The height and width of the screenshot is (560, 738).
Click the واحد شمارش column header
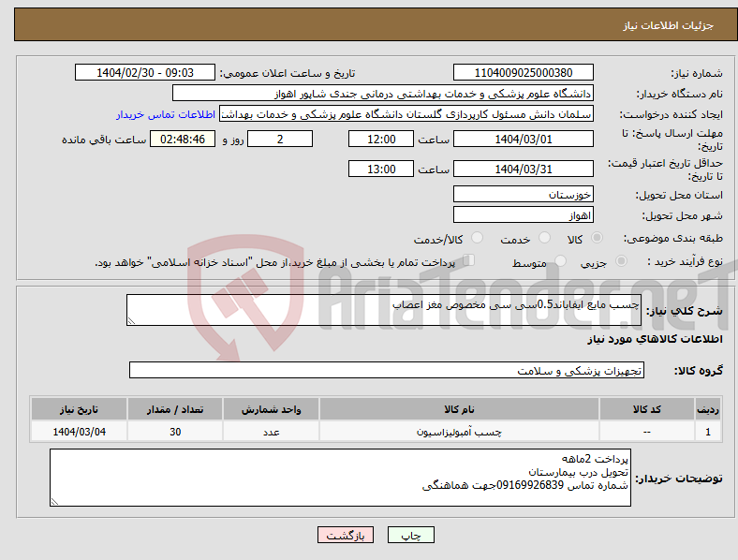point(271,409)
